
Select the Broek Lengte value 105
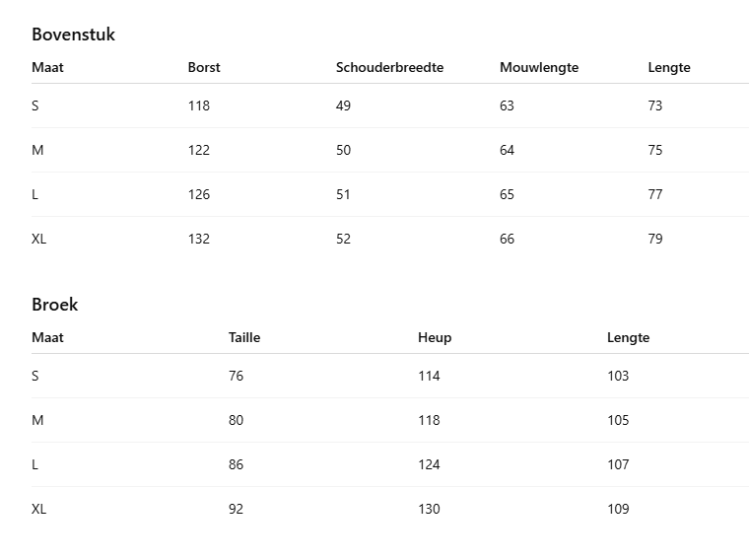pos(618,421)
